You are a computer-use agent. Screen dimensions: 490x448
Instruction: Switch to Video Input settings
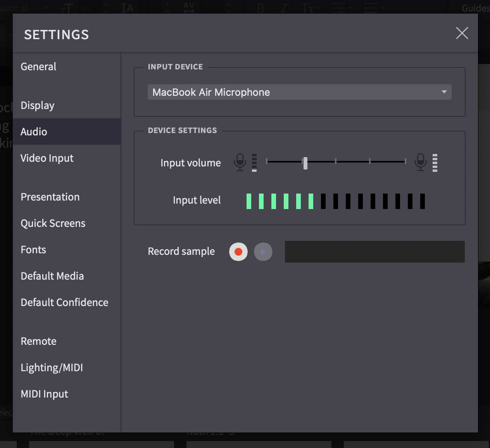point(67,158)
